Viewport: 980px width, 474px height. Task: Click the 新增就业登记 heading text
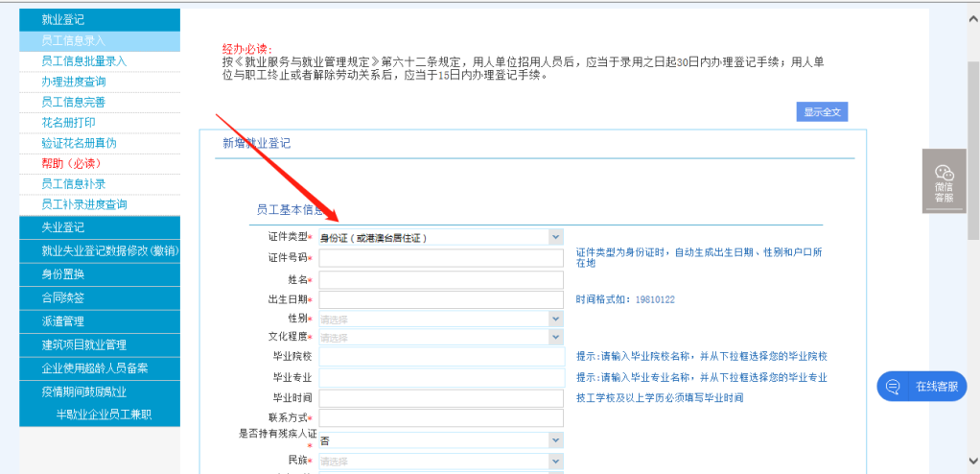coord(257,143)
